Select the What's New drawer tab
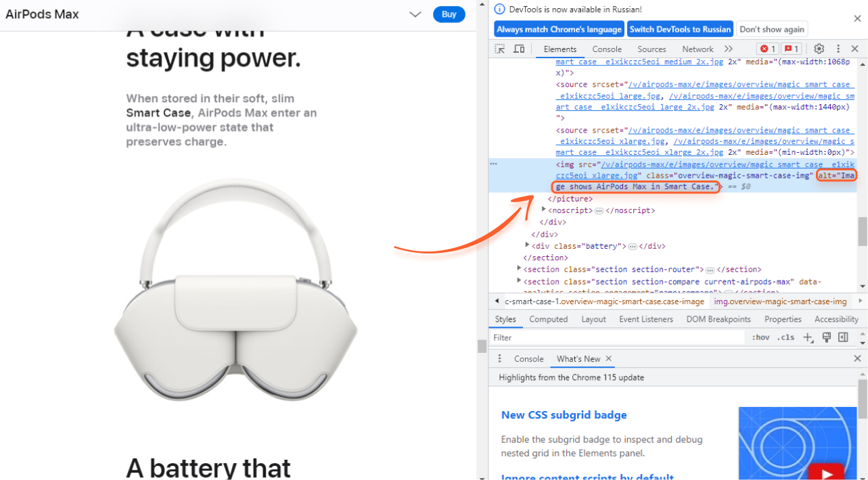The image size is (868, 480). coord(578,359)
